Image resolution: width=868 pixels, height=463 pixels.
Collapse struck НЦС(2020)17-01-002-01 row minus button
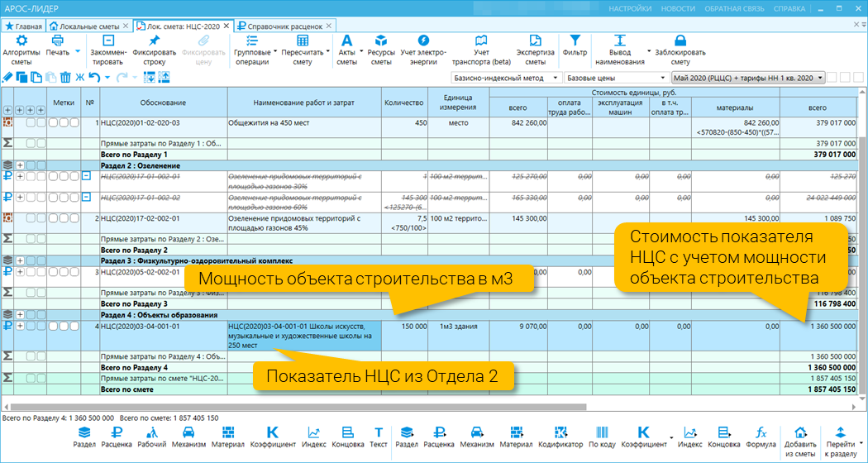[86, 176]
